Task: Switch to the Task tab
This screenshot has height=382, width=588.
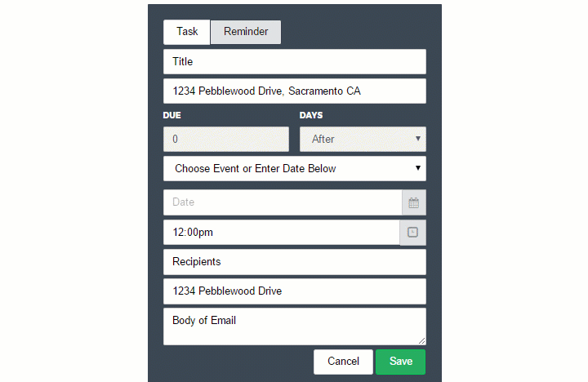Action: pos(187,32)
